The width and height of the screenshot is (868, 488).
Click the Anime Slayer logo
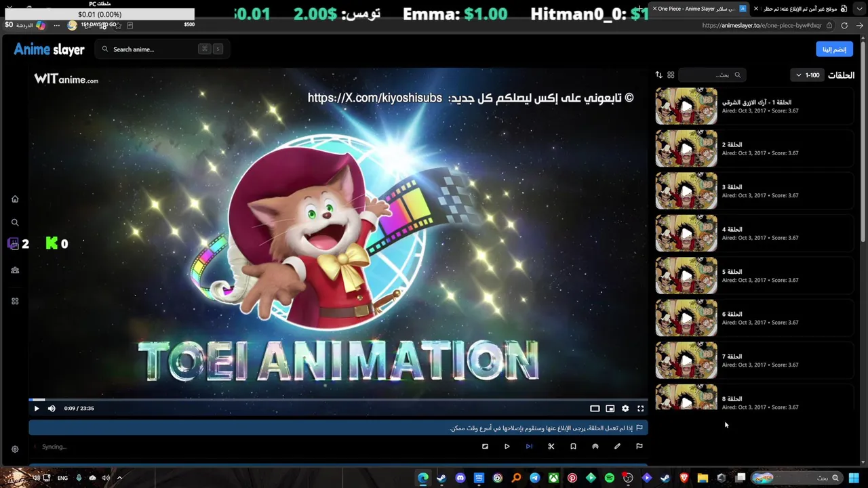(x=49, y=49)
